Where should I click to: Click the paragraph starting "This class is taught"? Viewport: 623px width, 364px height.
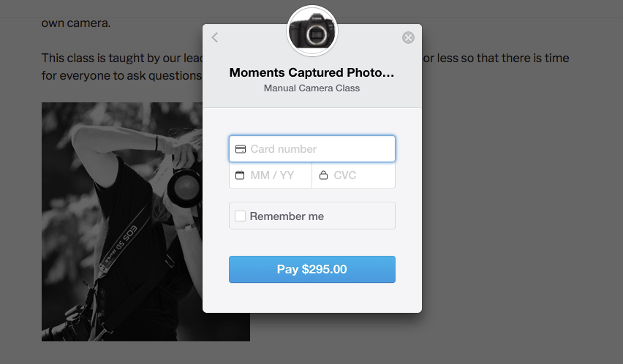117,58
